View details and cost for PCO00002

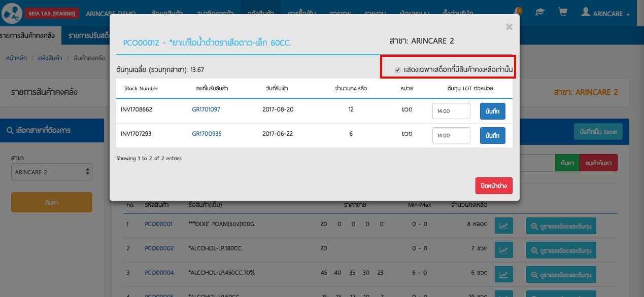point(561,250)
